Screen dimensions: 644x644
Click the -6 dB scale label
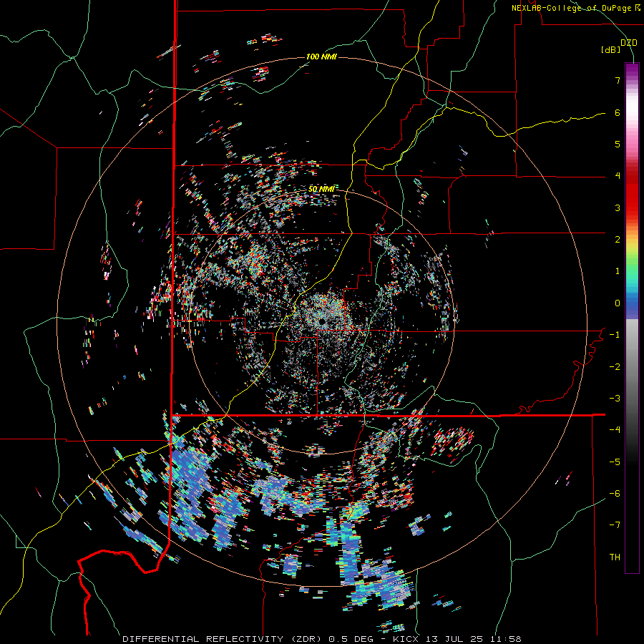pos(615,494)
